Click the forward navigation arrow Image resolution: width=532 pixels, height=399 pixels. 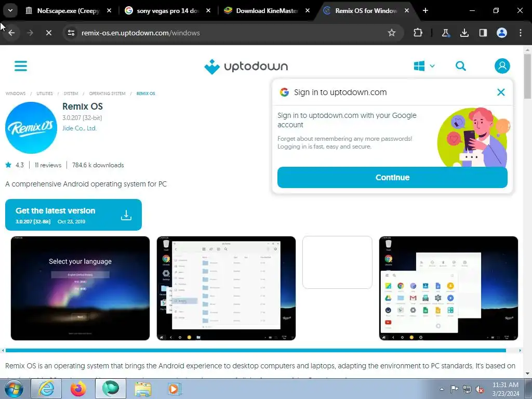pyautogui.click(x=30, y=33)
